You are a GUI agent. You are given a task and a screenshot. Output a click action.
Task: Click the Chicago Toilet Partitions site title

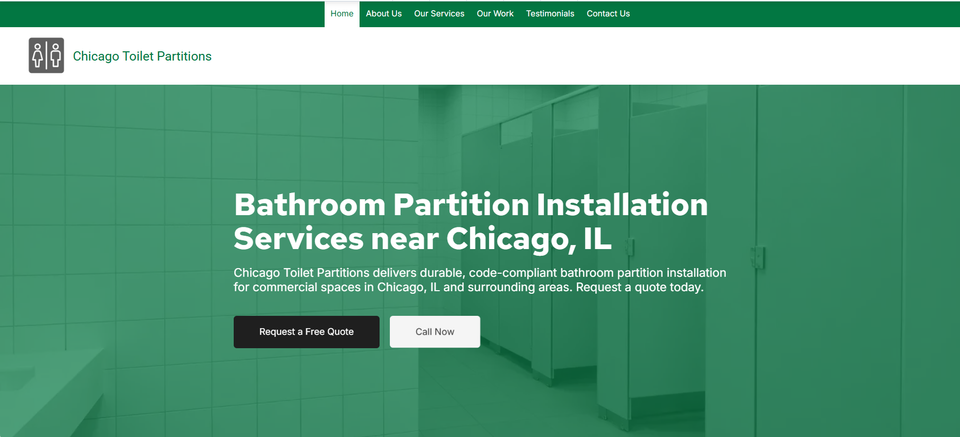142,56
